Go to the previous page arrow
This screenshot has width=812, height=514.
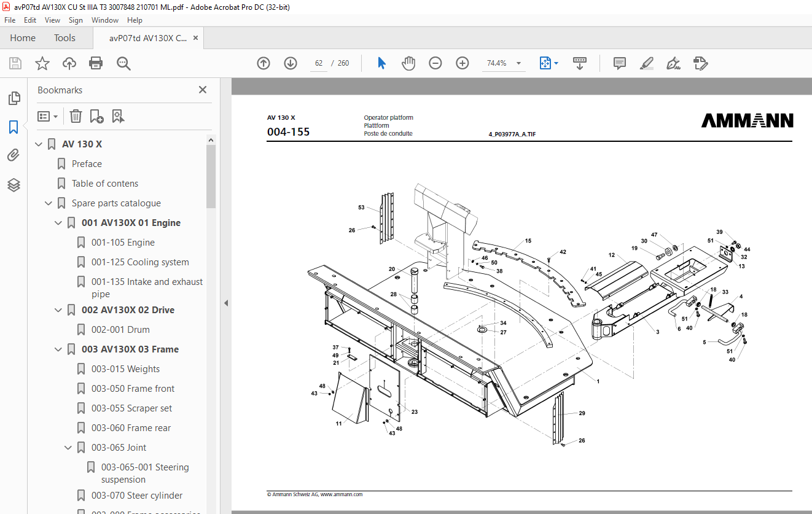pos(264,63)
